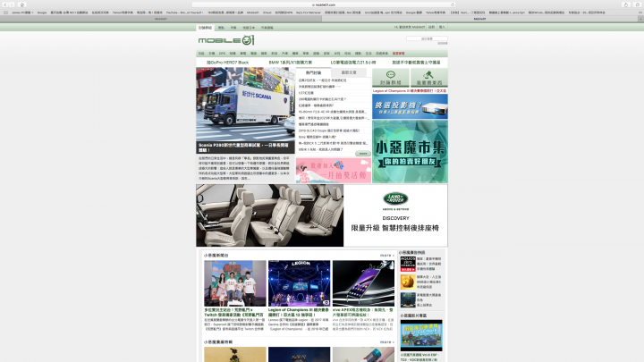Switch to the first Mobile01 browser tab
The image size is (644, 362).
(161, 19)
